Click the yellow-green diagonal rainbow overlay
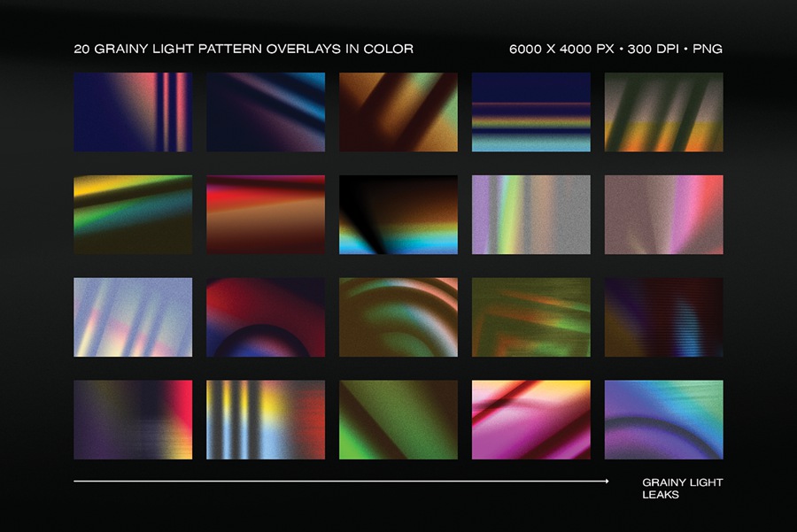Screen dimensions: 797x532 pos(133,215)
